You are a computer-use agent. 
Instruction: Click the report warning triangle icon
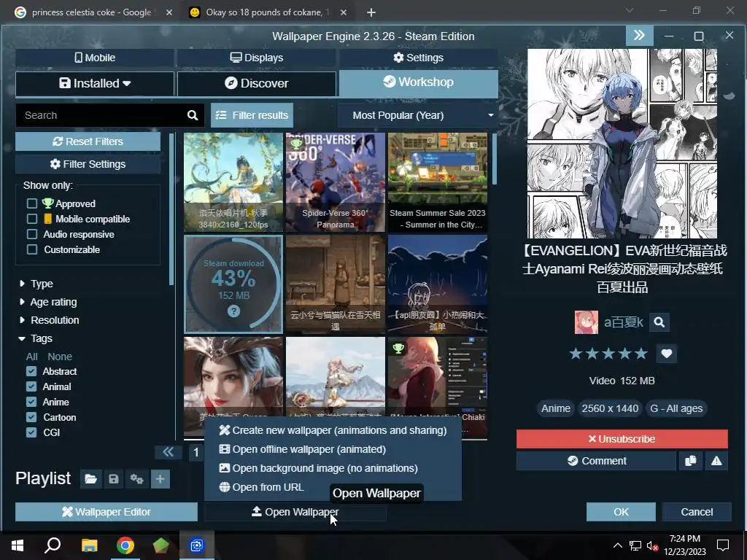tap(716, 461)
